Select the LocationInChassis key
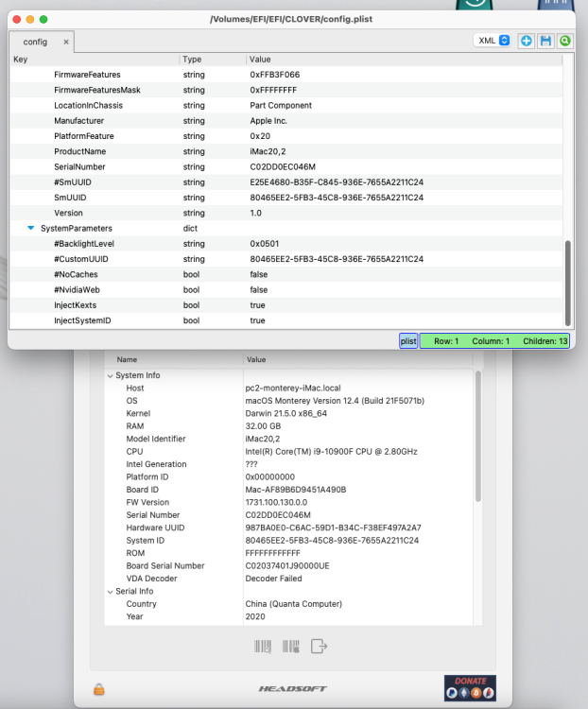Screen dimensions: 588x709 click(89, 105)
